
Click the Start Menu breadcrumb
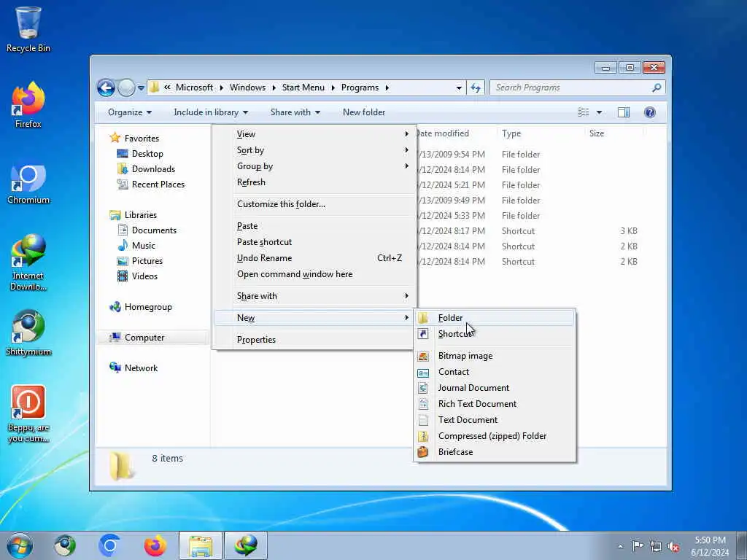[303, 87]
